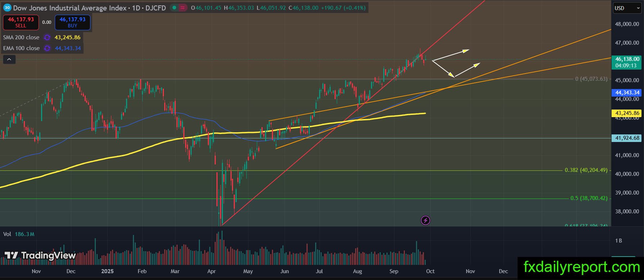Click the 2025 label on the time axis
The height and width of the screenshot is (280, 644).
coord(108,271)
